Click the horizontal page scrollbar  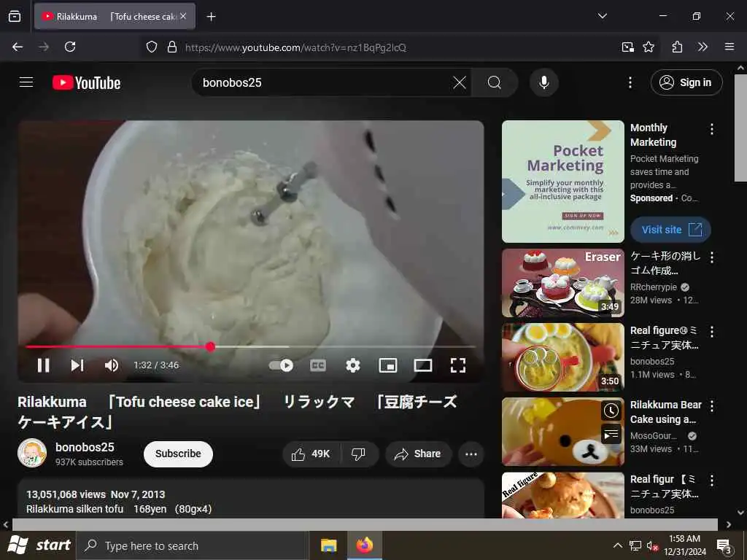click(365, 524)
